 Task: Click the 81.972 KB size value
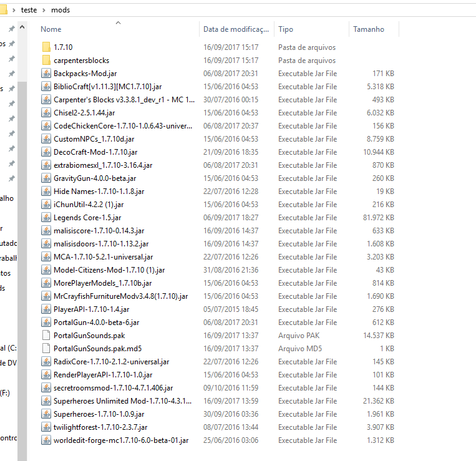tap(378, 217)
